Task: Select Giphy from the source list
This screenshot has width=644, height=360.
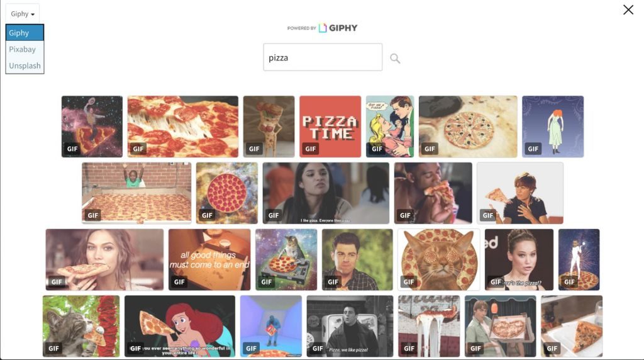Action: [x=25, y=33]
